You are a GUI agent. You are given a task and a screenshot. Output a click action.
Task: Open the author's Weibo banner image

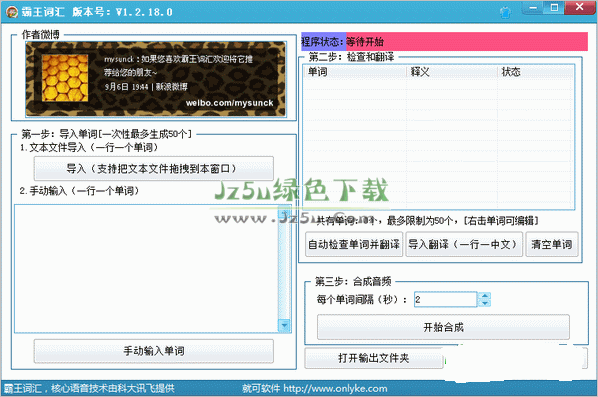(x=156, y=79)
